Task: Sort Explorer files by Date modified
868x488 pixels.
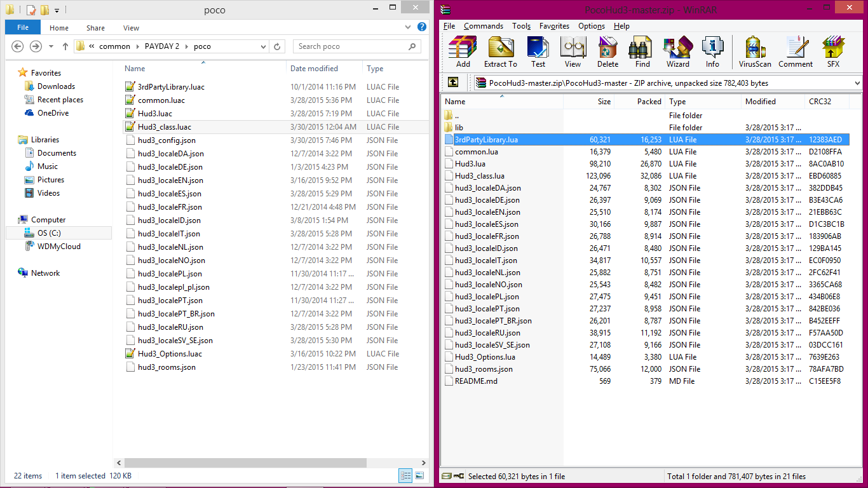Action: tap(324, 69)
